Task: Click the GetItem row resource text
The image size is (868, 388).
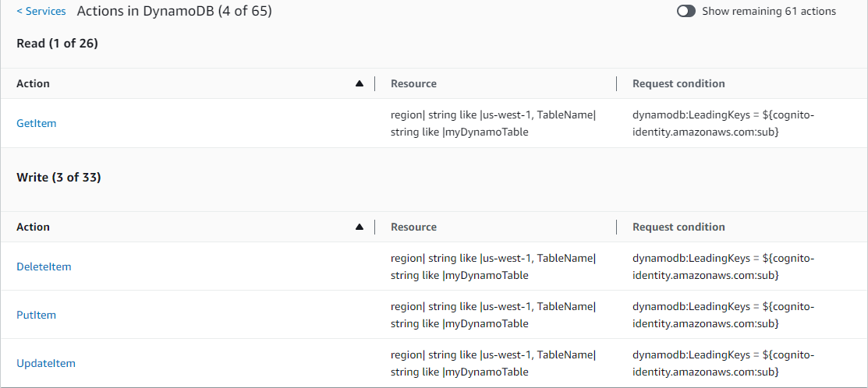Action: coord(493,123)
